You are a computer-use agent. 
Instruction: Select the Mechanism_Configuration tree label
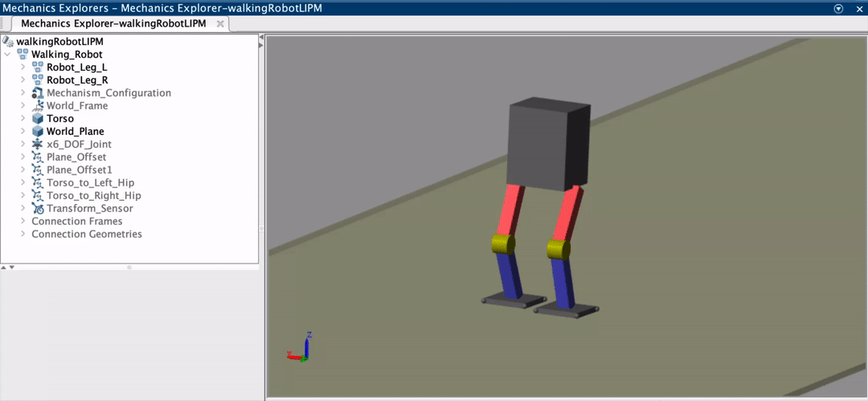pyautogui.click(x=108, y=92)
